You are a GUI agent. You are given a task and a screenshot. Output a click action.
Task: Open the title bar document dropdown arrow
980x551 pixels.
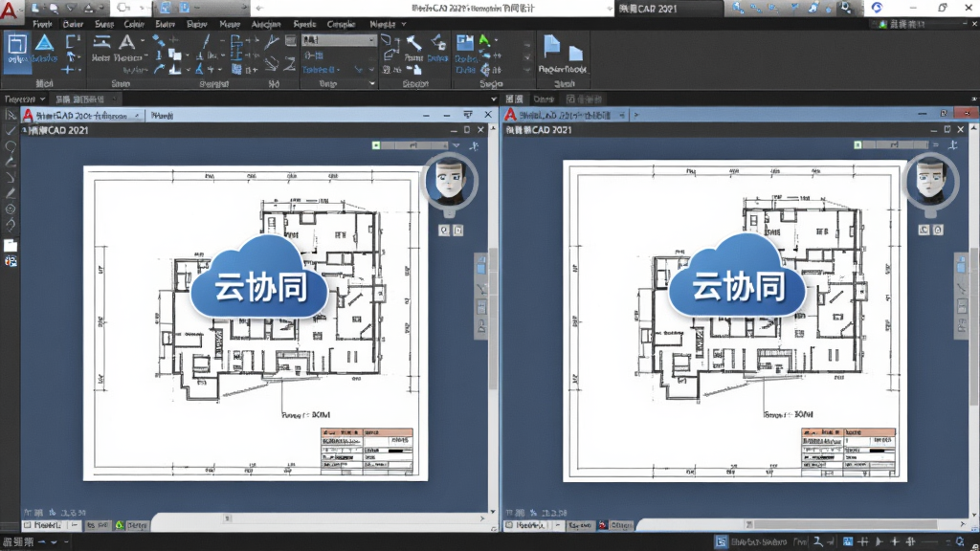point(610,9)
